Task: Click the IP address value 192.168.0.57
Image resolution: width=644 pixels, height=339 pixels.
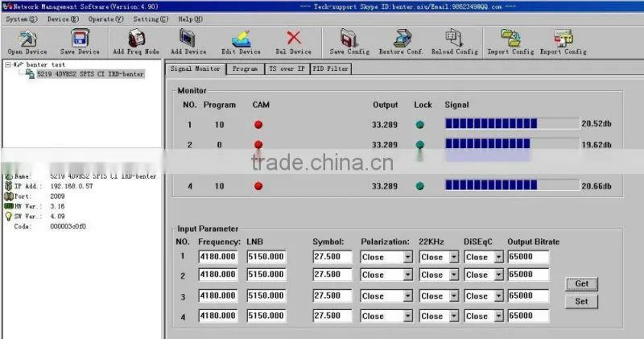Action: [x=72, y=186]
